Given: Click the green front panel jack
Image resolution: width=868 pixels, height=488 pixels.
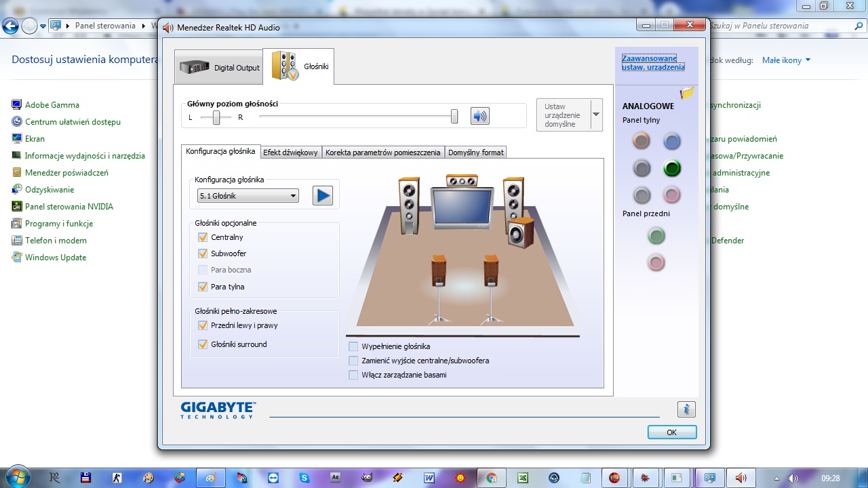Looking at the screenshot, I should [656, 236].
